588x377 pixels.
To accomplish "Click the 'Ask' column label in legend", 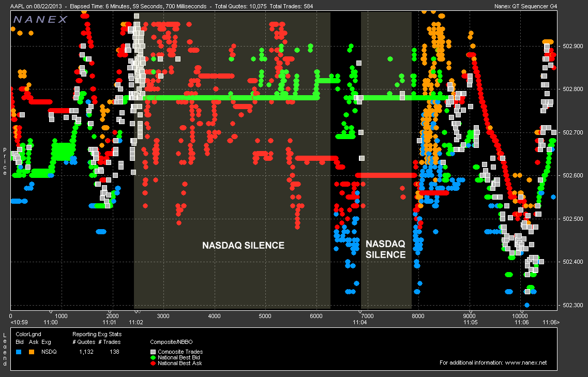I will pos(34,342).
